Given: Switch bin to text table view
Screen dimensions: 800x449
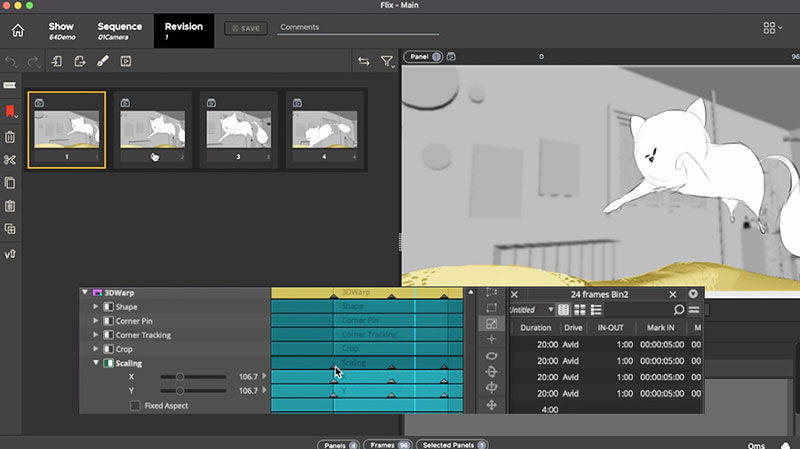Looking at the screenshot, I should pyautogui.click(x=563, y=310).
